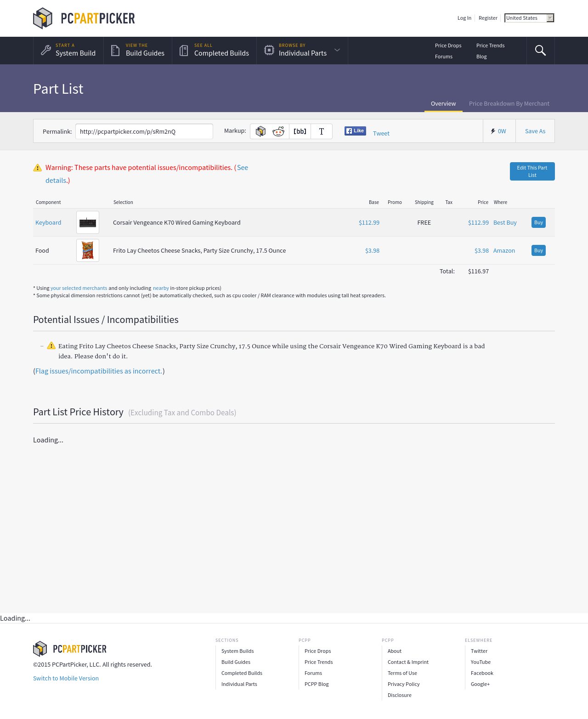Viewport: 588px width, 719px height.
Task: Open the Amazon merchant link
Action: (504, 250)
